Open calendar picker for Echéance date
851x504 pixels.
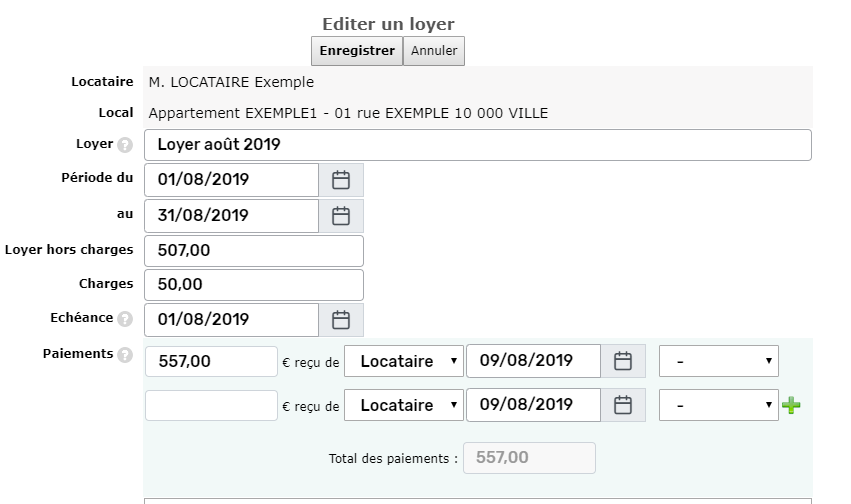341,320
